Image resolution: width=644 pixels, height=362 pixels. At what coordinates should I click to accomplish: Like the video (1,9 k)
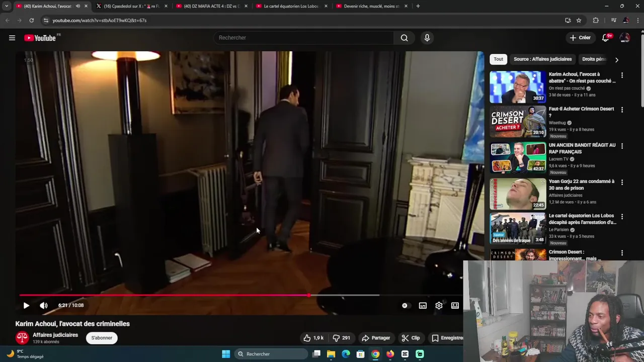click(313, 338)
